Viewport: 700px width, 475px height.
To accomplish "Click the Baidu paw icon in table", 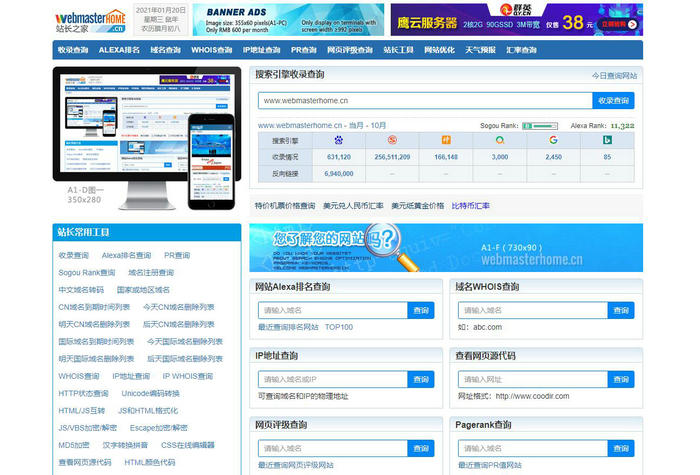I will [x=339, y=140].
